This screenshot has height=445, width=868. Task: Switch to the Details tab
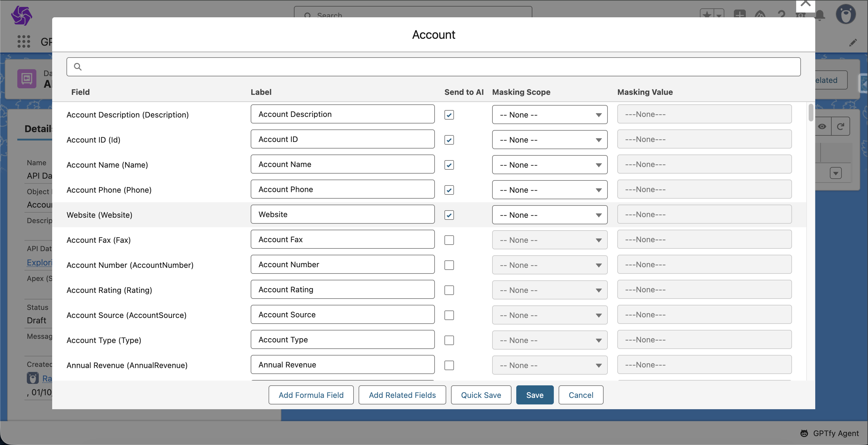pos(38,129)
